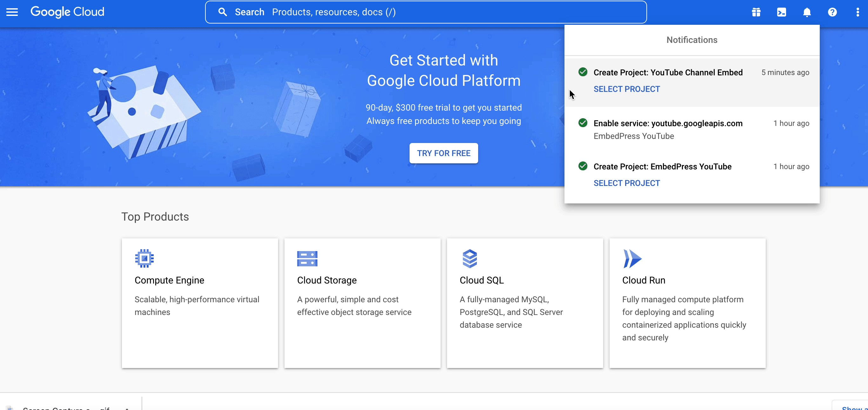Toggle the notifications bell icon
This screenshot has width=868, height=410.
(807, 12)
